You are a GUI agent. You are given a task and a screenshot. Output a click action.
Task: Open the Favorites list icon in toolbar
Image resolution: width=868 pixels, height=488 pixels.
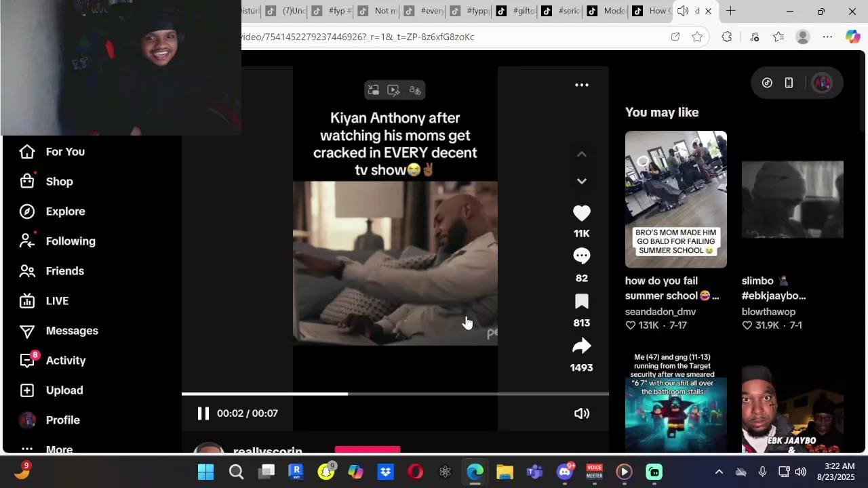[x=778, y=37]
